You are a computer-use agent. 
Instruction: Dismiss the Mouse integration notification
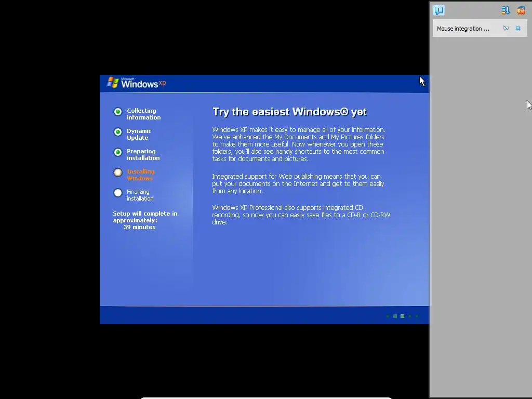coord(518,28)
